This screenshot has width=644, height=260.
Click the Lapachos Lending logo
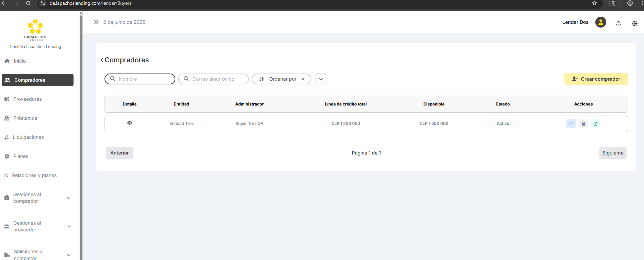pos(35,30)
